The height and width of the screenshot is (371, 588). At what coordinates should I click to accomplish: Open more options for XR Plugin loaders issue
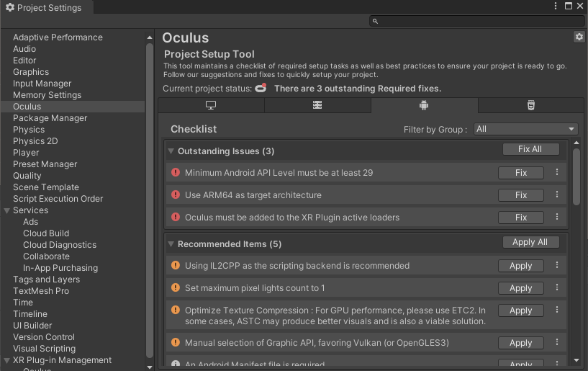tap(557, 217)
